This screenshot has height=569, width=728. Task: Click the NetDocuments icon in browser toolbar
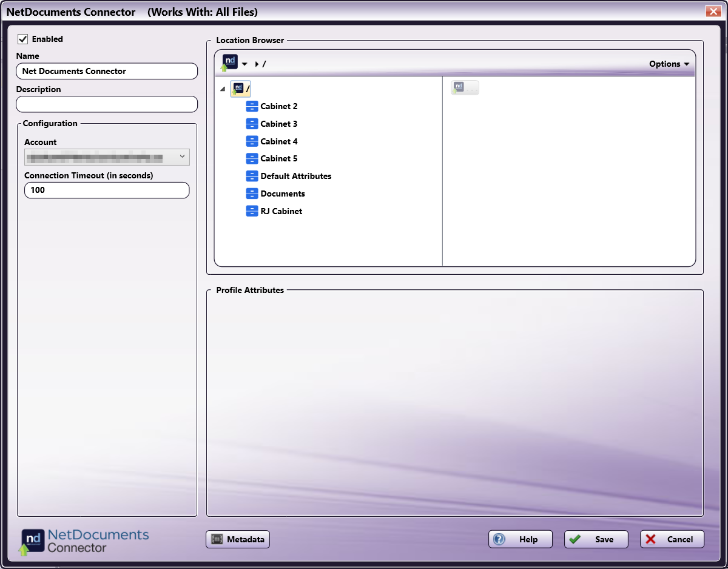pyautogui.click(x=229, y=62)
